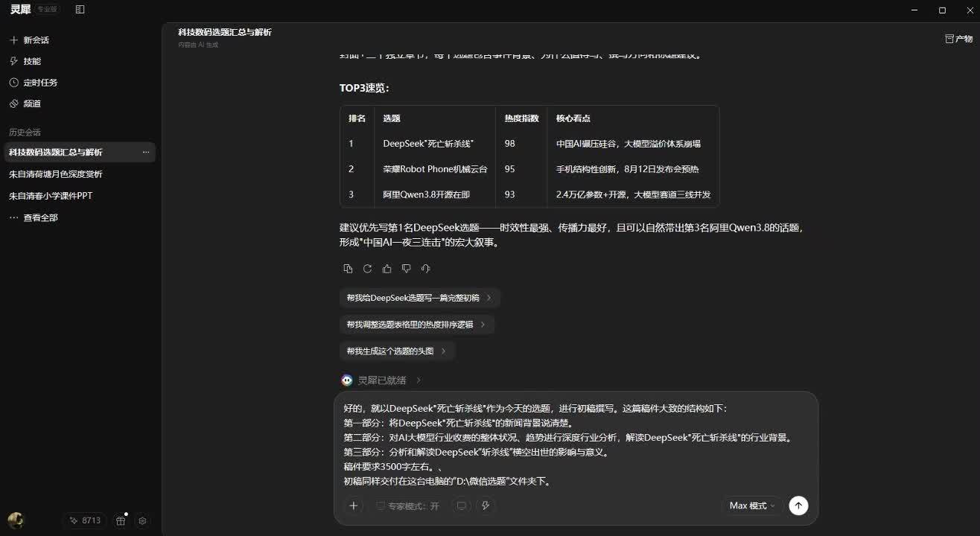Open options for 科技数码选题汇总与解析 conversation
The width and height of the screenshot is (980, 536).
coord(146,152)
